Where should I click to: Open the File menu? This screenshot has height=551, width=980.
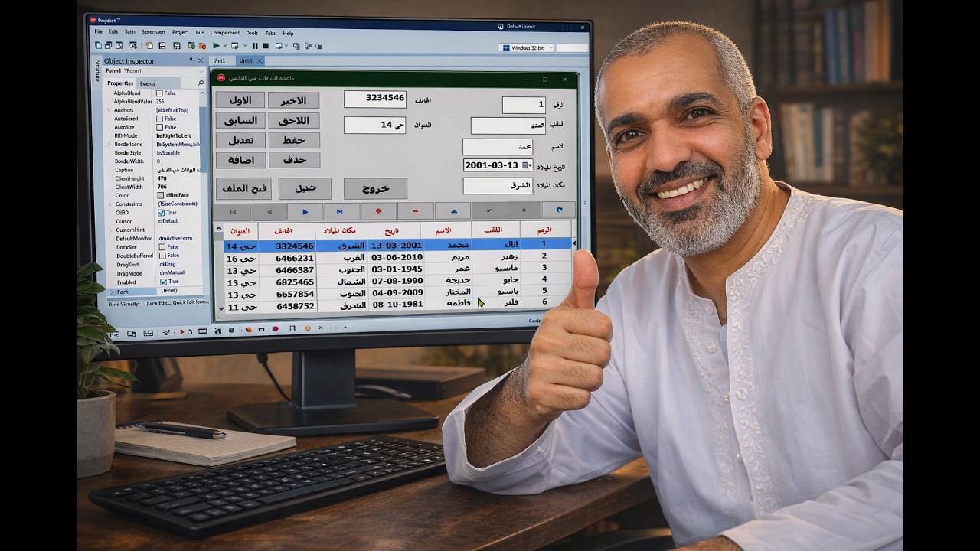pyautogui.click(x=98, y=32)
